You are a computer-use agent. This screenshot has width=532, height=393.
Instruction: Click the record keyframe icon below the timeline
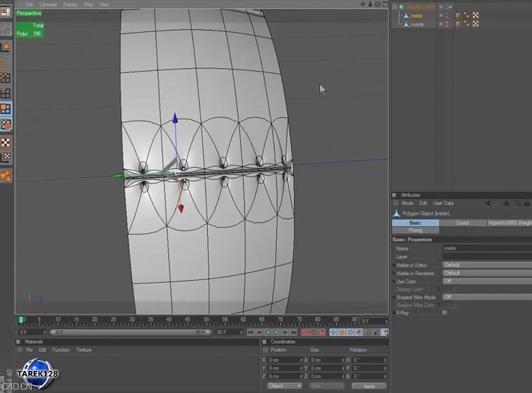pos(305,332)
